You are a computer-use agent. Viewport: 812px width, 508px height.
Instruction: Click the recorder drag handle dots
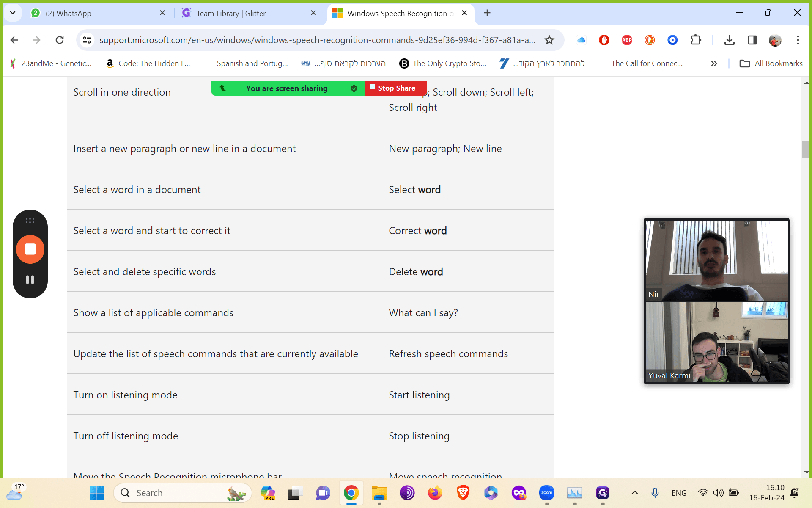click(30, 221)
